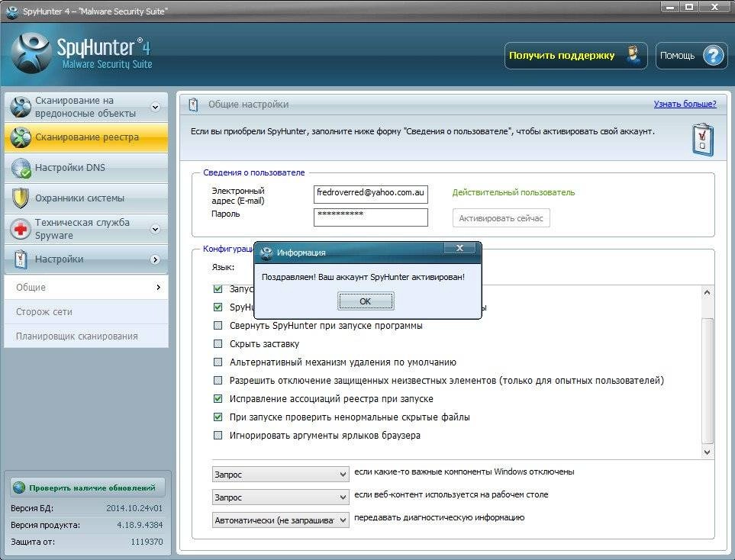Enable the Скрыть заставку checkbox
The image size is (735, 560).
tap(218, 343)
